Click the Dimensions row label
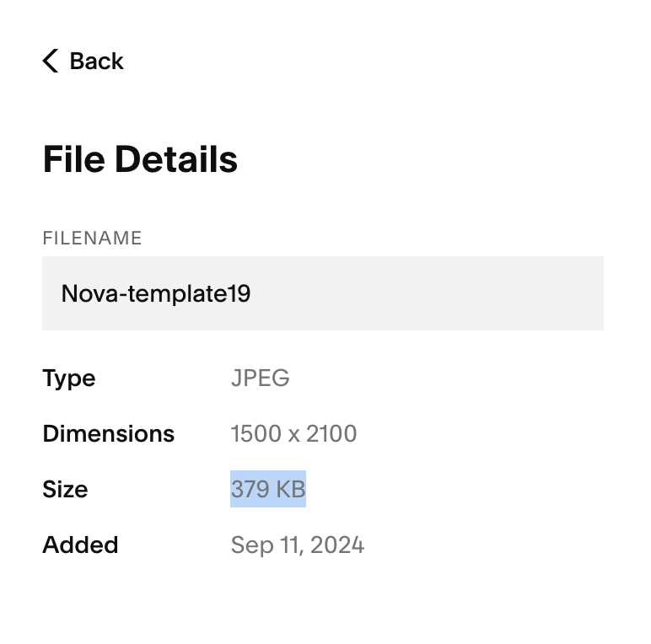Viewport: 651px width, 644px height. click(109, 433)
